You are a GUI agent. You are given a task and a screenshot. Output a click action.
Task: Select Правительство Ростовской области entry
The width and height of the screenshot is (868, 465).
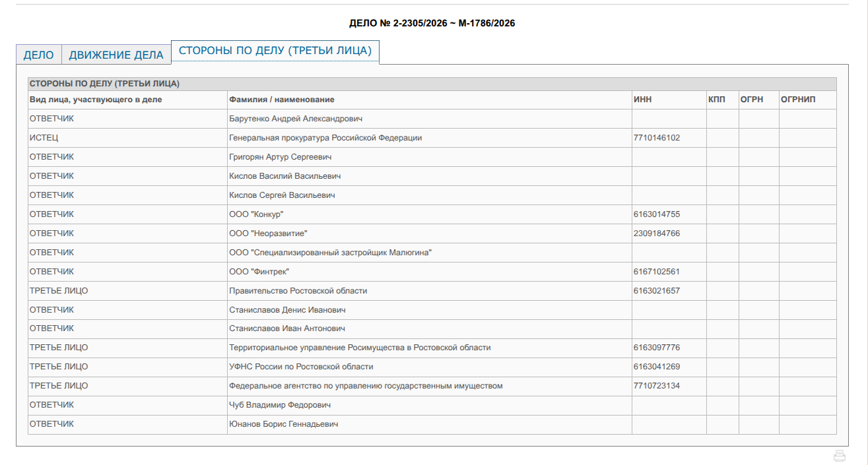click(x=298, y=291)
